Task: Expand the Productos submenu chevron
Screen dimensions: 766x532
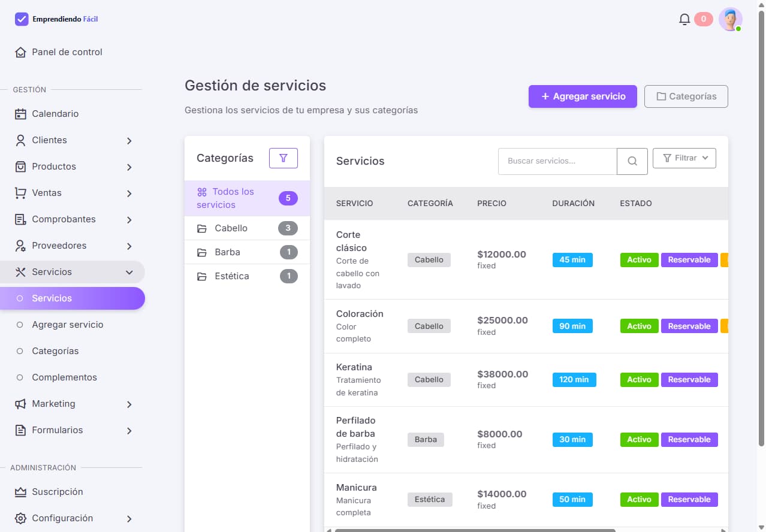Action: [129, 167]
